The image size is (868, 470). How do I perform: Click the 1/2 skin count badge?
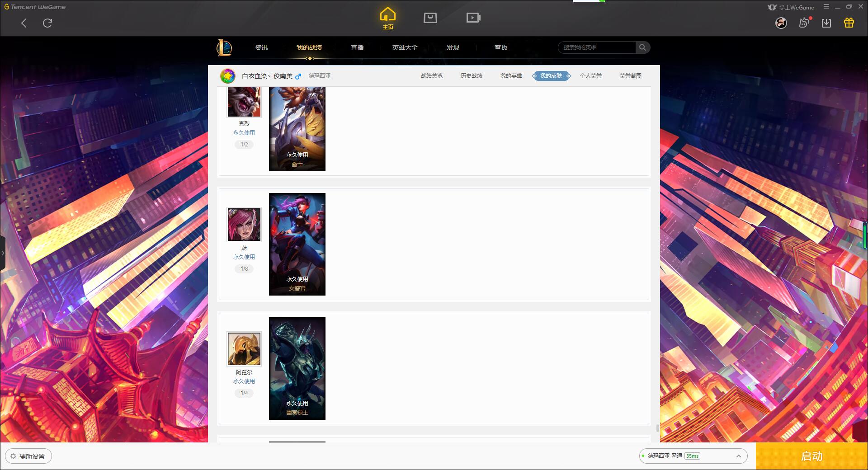pyautogui.click(x=244, y=145)
